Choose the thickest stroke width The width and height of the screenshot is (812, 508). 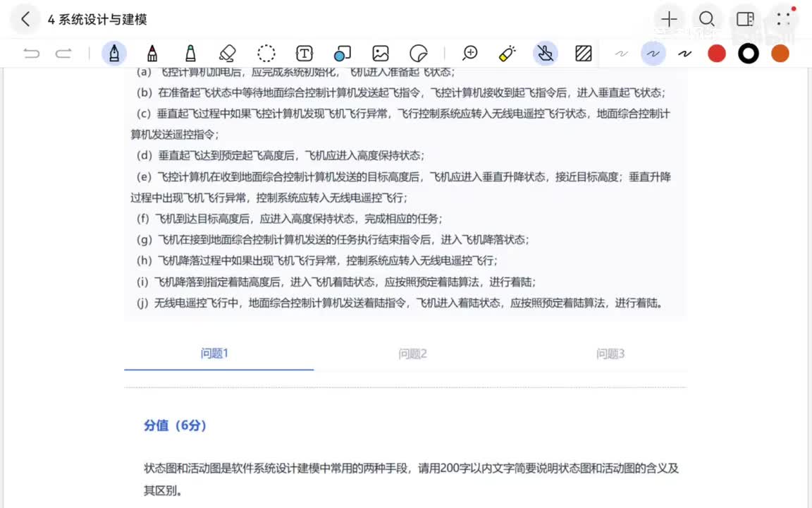[685, 54]
